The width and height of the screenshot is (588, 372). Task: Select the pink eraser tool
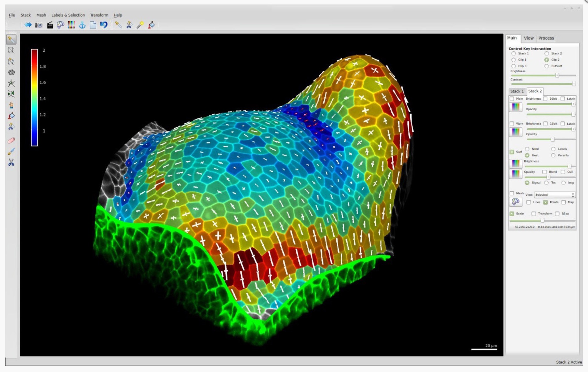coord(11,141)
